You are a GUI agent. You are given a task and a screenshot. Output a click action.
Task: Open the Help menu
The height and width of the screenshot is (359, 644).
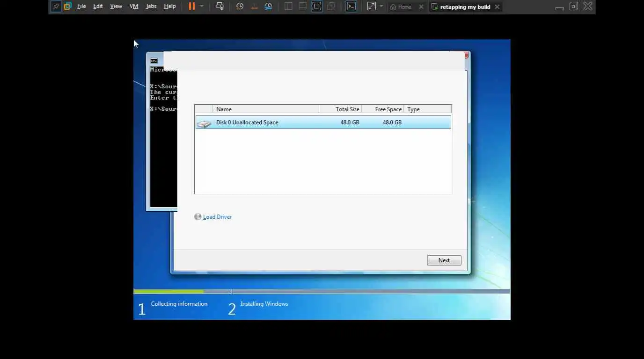pos(170,7)
